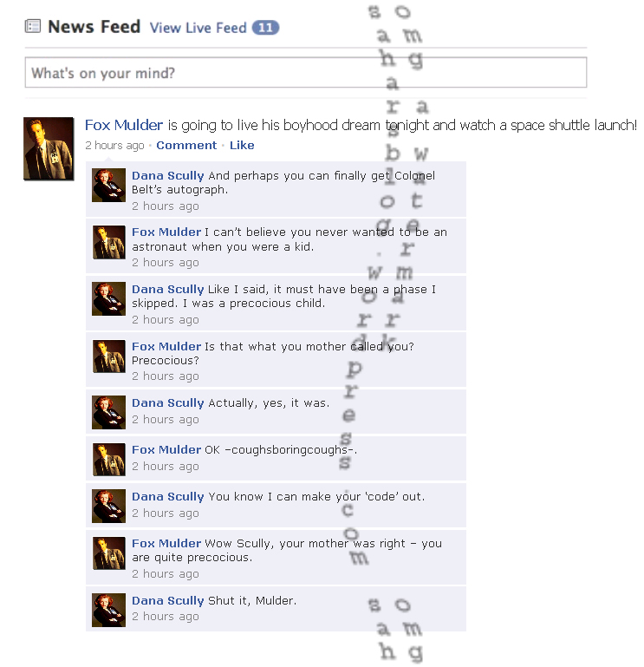The height and width of the screenshot is (667, 644).
Task: Open Fox Mulder avatar on coughsboringcoughs comment
Action: pos(109,460)
